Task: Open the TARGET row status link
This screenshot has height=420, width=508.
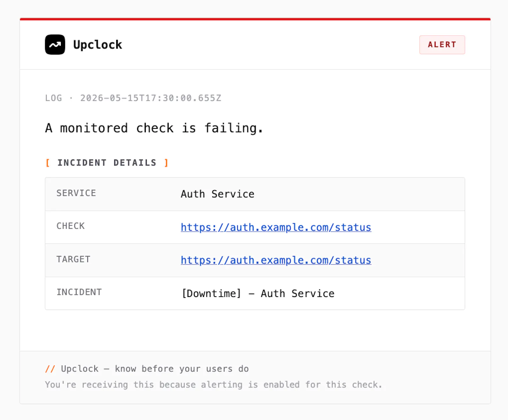Action: click(276, 260)
